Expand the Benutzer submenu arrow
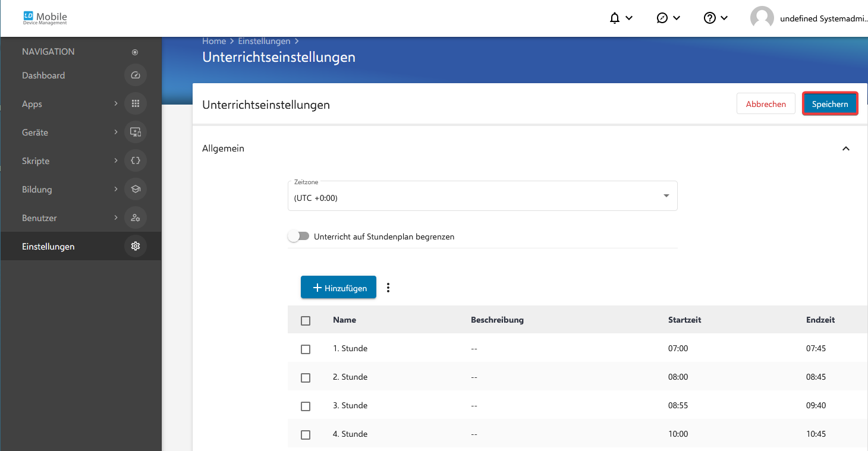868x451 pixels. coord(116,218)
